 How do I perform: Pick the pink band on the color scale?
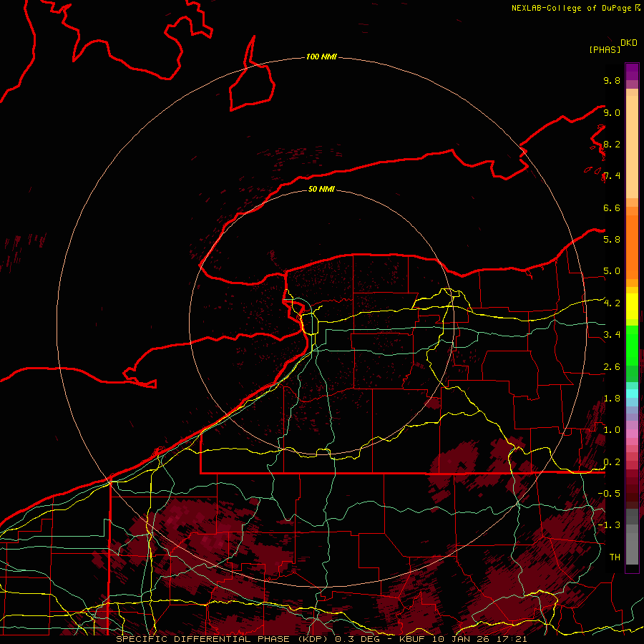[x=632, y=433]
